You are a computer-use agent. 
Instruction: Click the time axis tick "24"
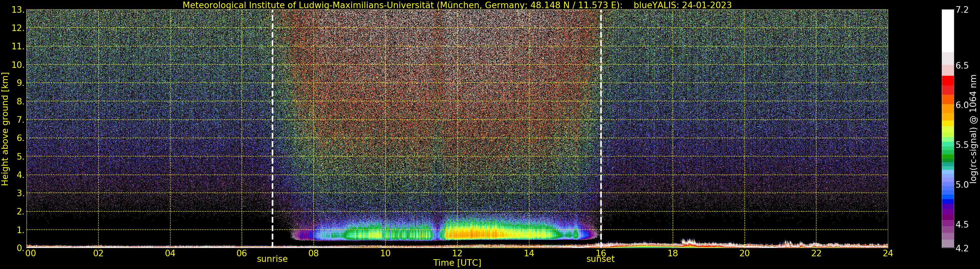pos(888,253)
